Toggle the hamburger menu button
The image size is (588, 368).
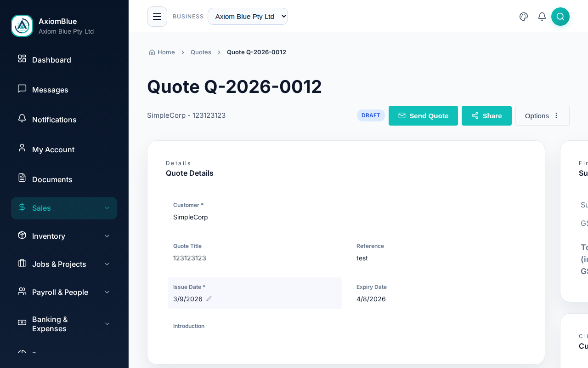click(157, 17)
